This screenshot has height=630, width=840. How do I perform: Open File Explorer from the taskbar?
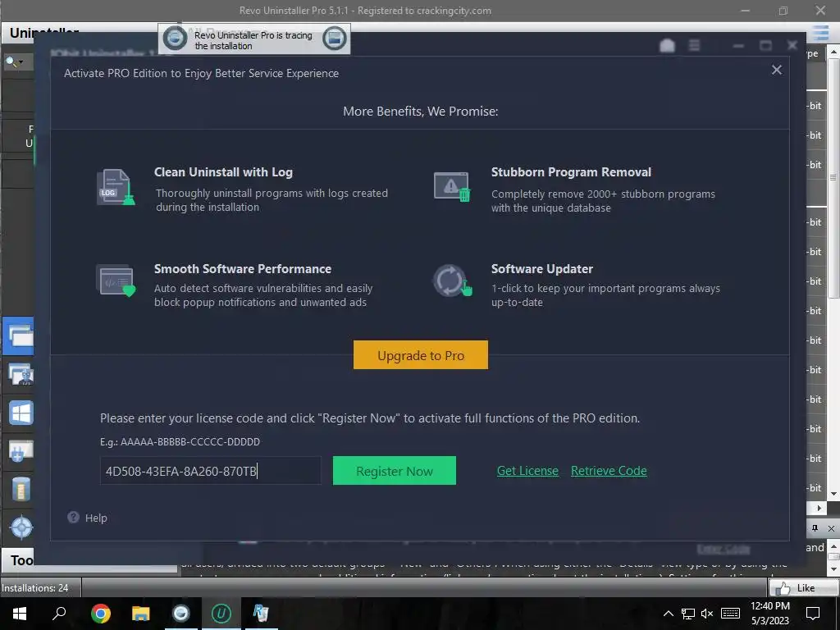click(141, 614)
